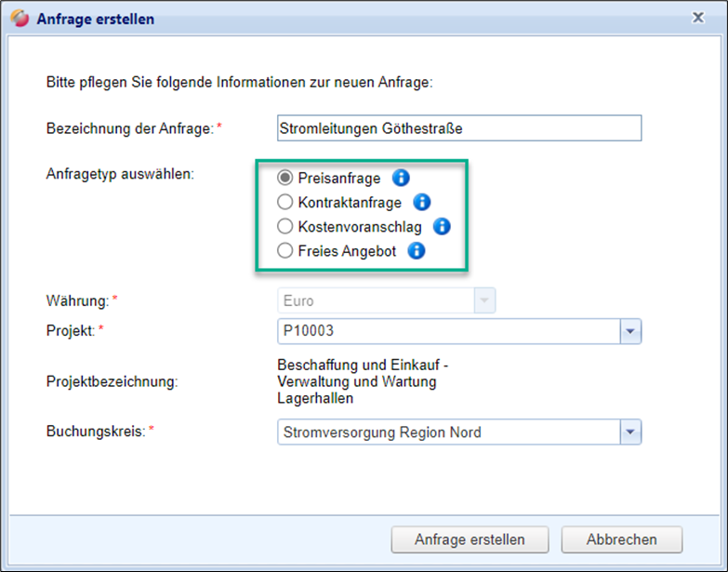Expand the Projekt dropdown arrow
The width and height of the screenshot is (728, 572).
(630, 331)
